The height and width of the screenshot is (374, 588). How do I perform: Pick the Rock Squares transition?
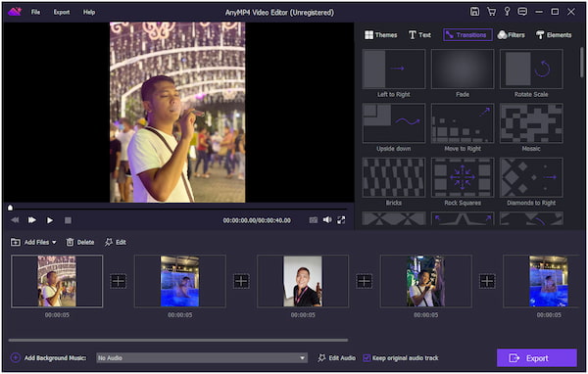[x=463, y=177]
